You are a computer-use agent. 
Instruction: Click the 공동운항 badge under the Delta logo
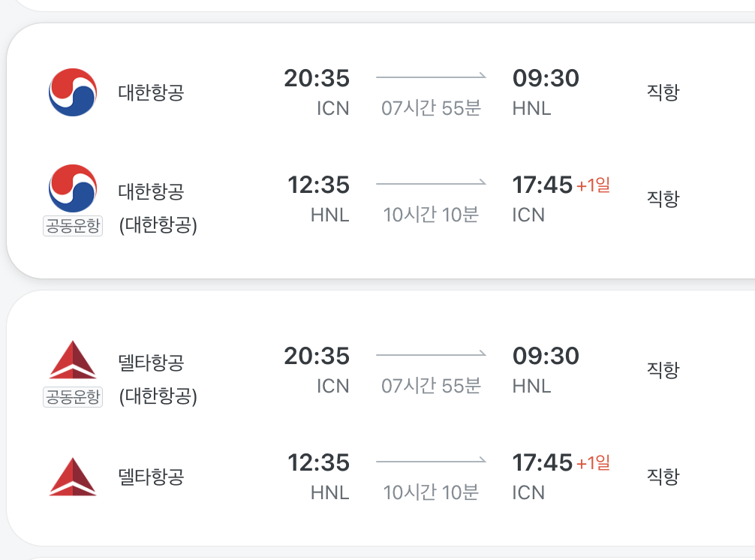(72, 397)
